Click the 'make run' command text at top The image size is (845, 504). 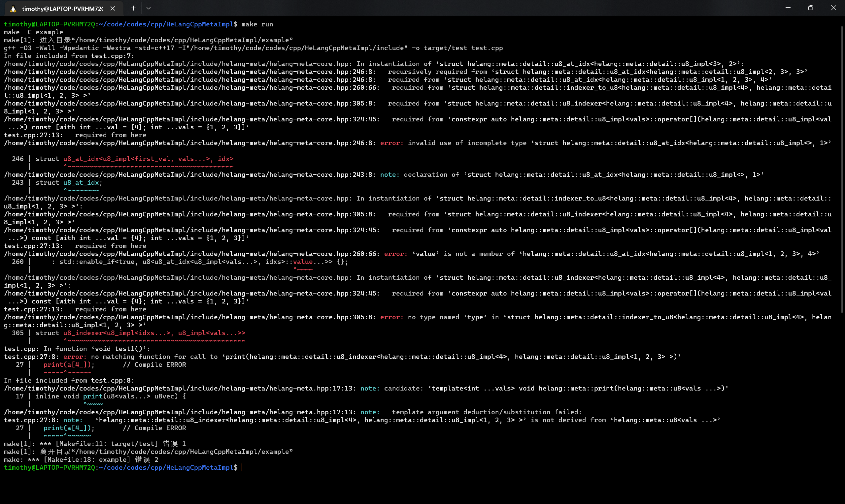pyautogui.click(x=257, y=24)
